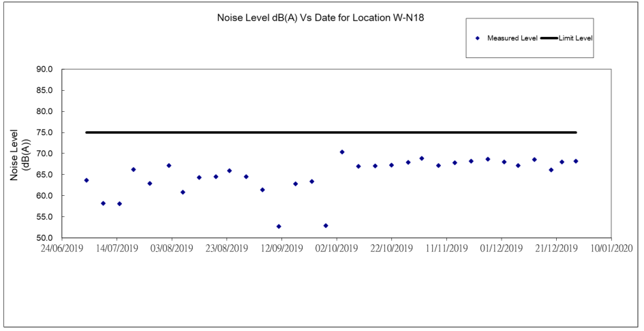Click the 90.0 label on the y-axis
Screen dimensions: 644x331
45,70
